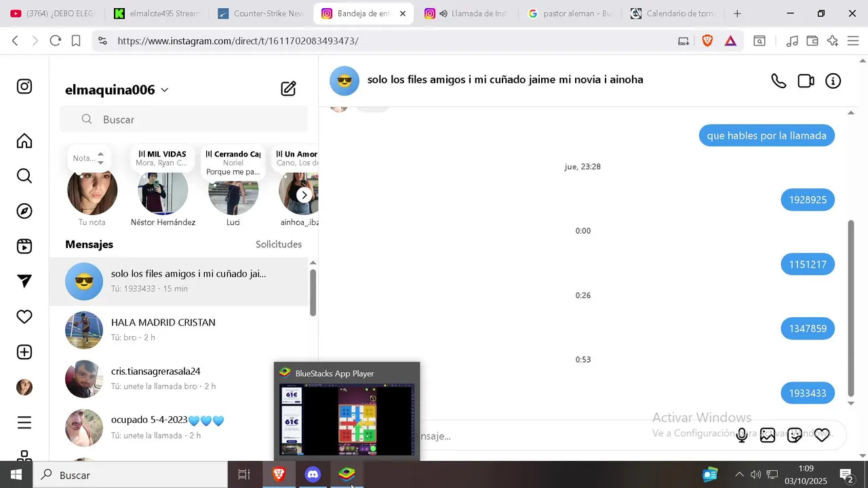Viewport: 868px width, 488px height.
Task: Open browser main menu hamburger icon
Action: (853, 41)
